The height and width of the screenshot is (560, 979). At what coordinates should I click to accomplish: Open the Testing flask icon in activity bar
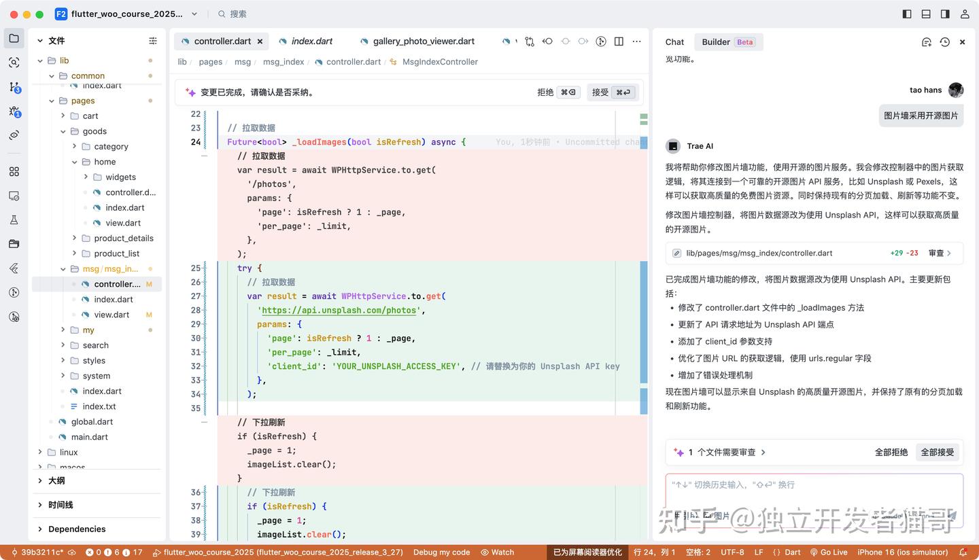coord(14,220)
